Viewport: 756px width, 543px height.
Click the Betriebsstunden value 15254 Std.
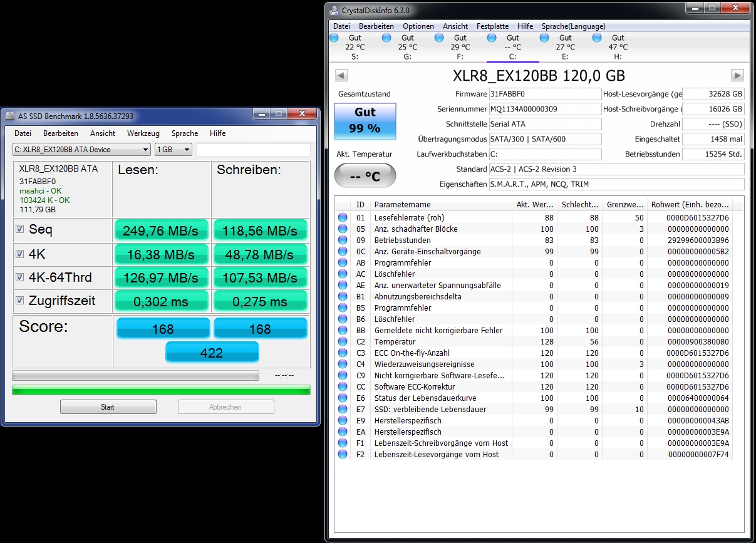pos(713,154)
